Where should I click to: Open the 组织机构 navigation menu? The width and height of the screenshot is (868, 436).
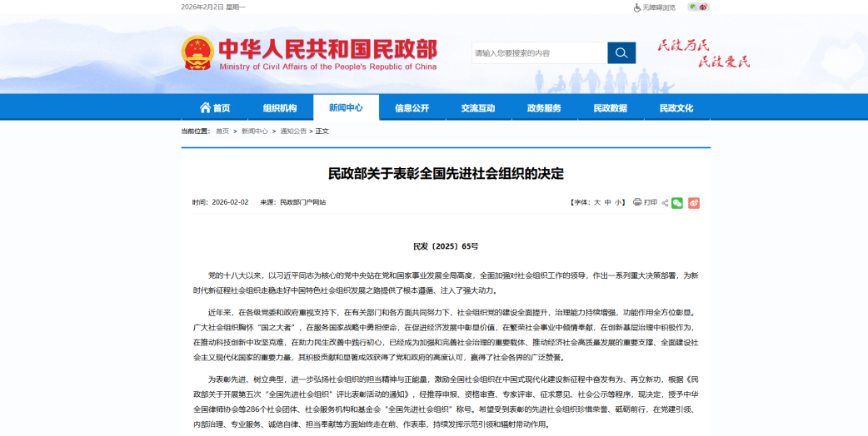pyautogui.click(x=280, y=108)
